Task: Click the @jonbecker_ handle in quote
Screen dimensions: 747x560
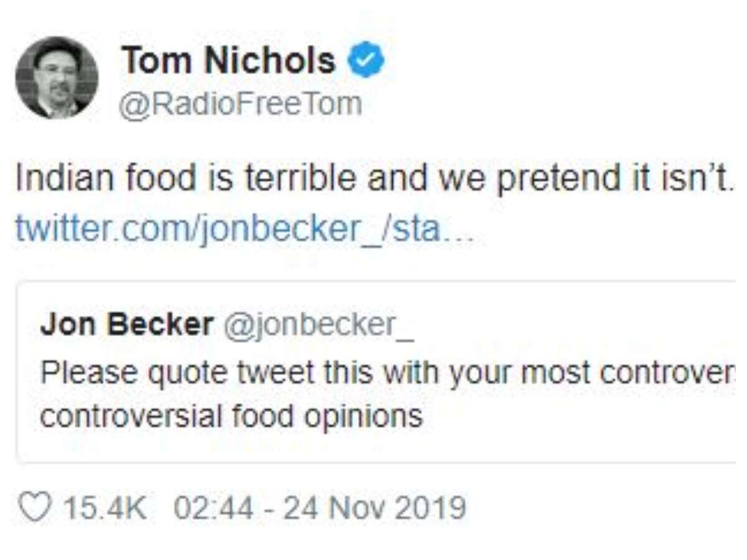Action: click(x=317, y=325)
